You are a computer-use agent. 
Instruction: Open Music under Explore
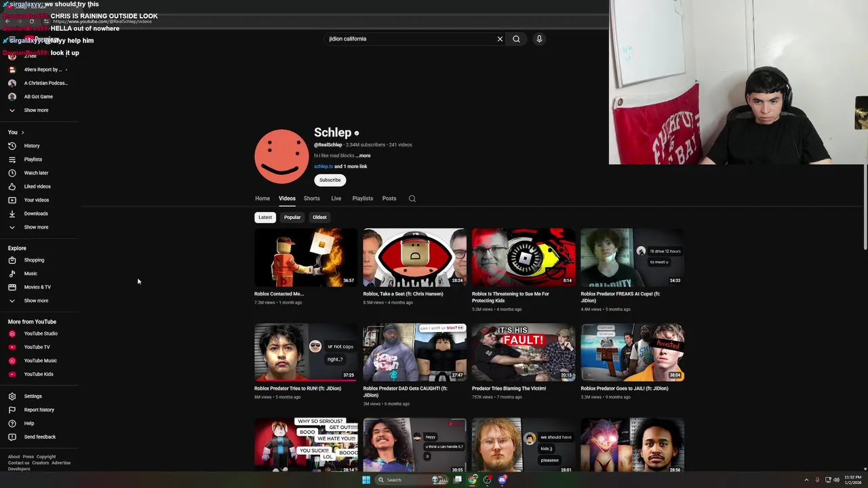31,273
